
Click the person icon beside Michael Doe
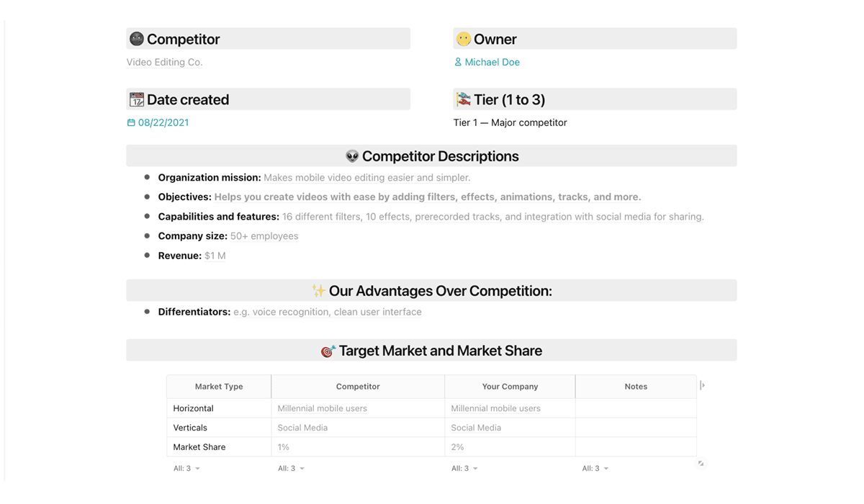(458, 62)
